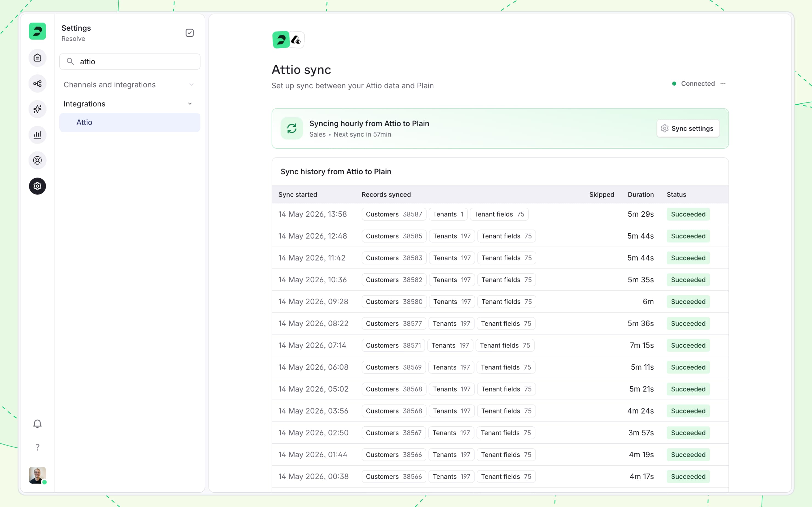This screenshot has width=812, height=507.
Task: Click the 14 May 2026, 01:44 sync row date
Action: [x=313, y=454]
